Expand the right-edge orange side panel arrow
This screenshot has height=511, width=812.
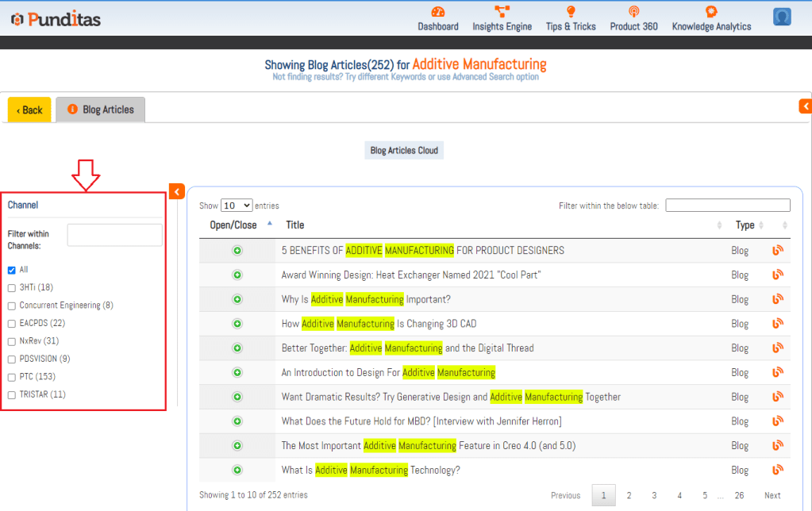pyautogui.click(x=805, y=106)
